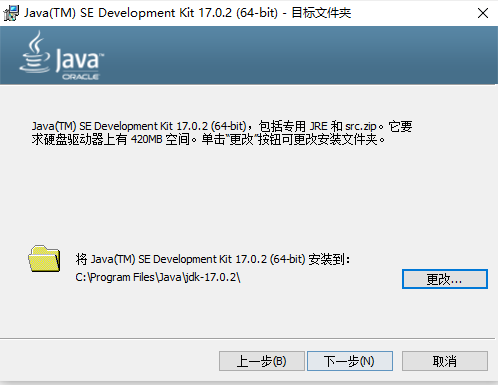Go back using the 上一步(B) button
The width and height of the screenshot is (498, 385).
click(x=262, y=361)
